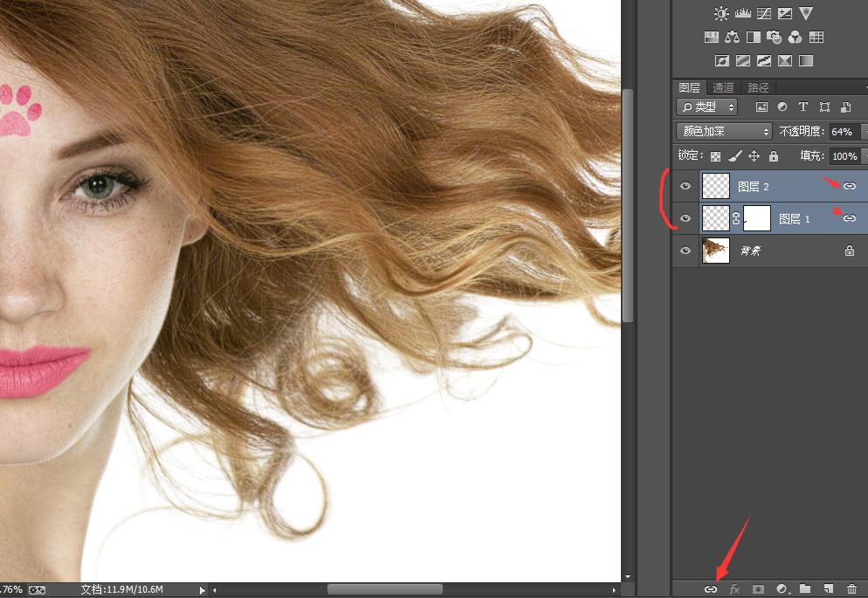The width and height of the screenshot is (868, 598).
Task: Switch to the 路径 tab
Action: 758,87
